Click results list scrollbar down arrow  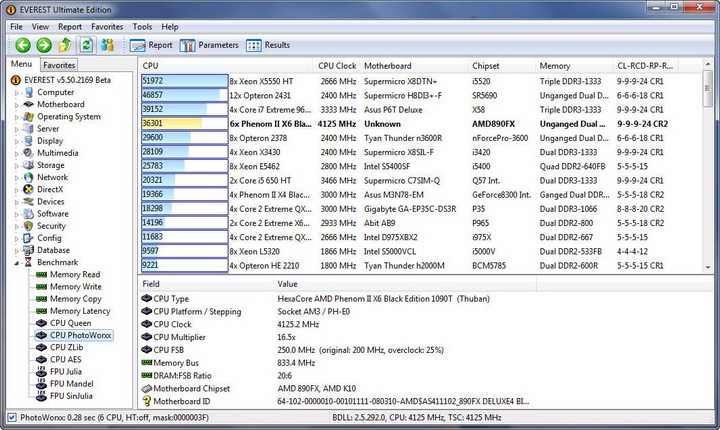(708, 267)
